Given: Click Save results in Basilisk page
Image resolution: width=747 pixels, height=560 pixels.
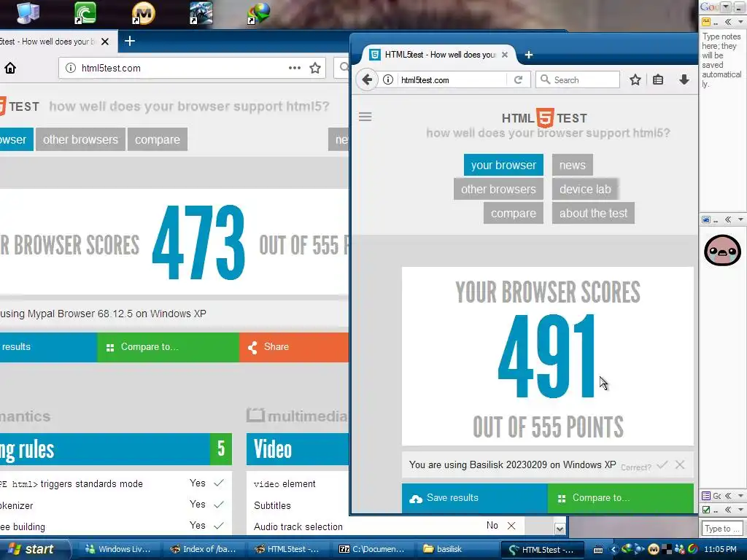Looking at the screenshot, I should click(x=474, y=498).
